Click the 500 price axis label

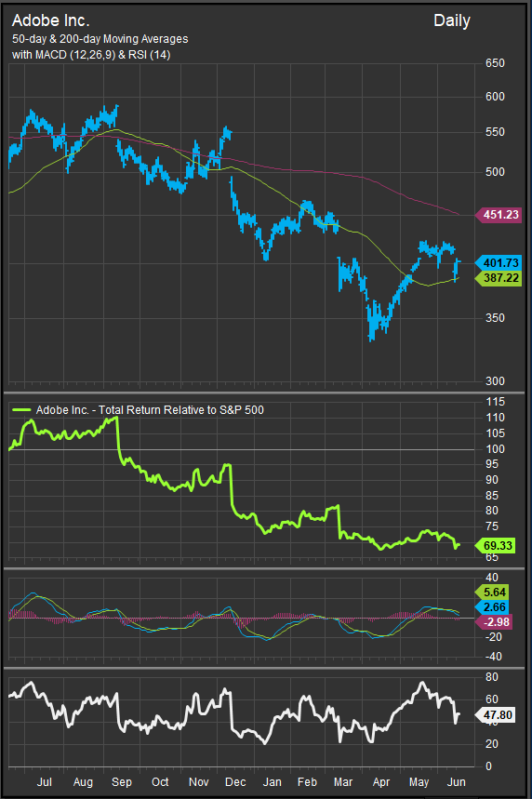tap(495, 172)
